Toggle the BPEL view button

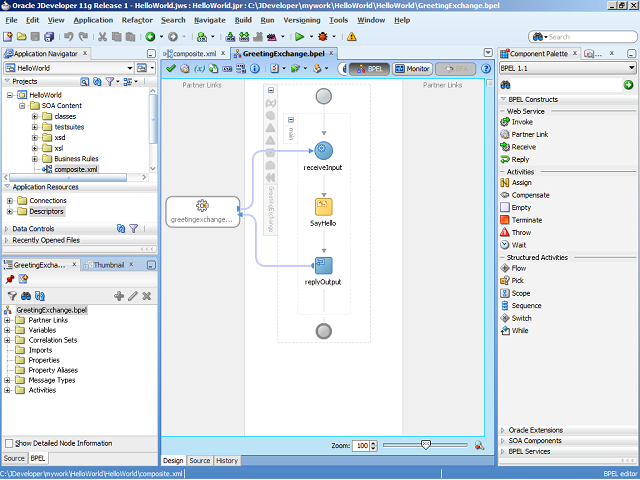(369, 69)
